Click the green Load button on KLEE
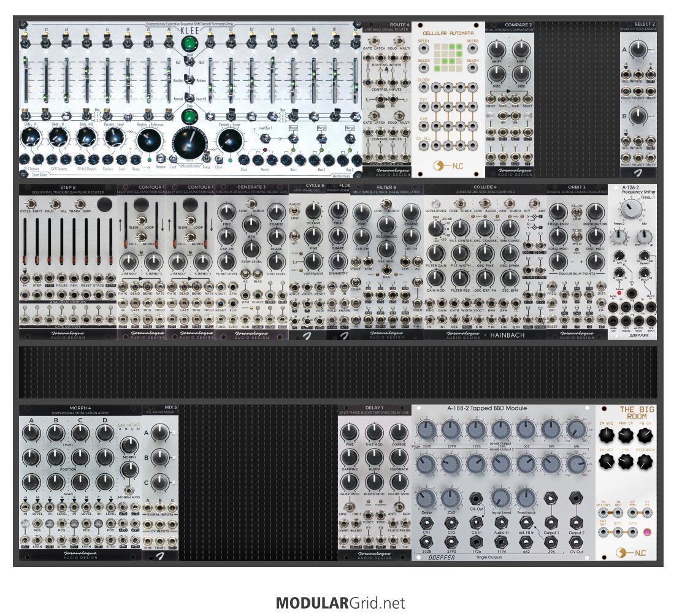682x616 pixels. coord(189,44)
